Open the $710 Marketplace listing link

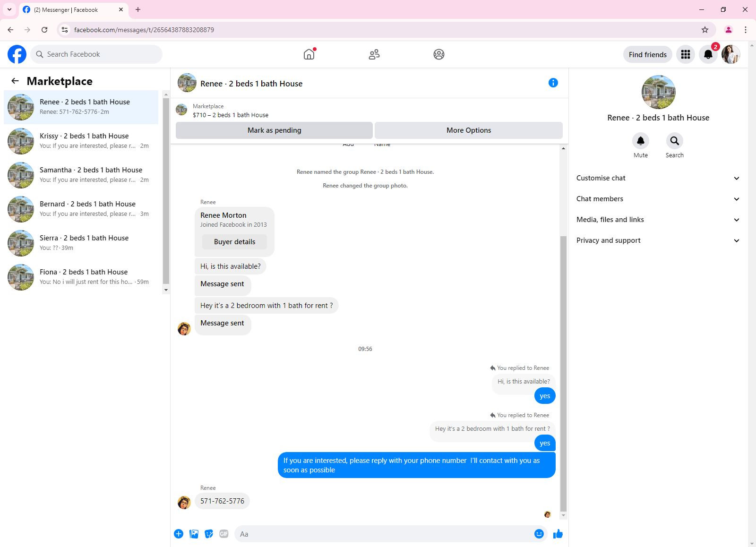[231, 115]
